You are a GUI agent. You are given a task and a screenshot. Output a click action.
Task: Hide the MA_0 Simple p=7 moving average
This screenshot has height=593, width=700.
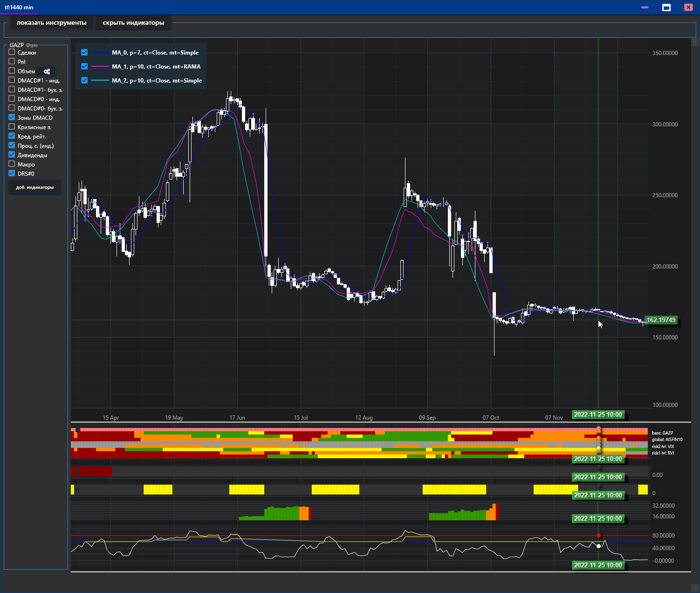click(84, 52)
